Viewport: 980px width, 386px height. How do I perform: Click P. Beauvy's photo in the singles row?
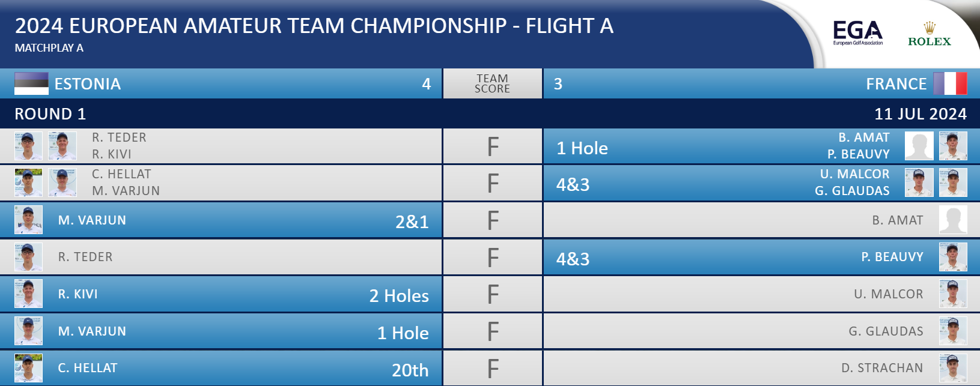(x=953, y=257)
